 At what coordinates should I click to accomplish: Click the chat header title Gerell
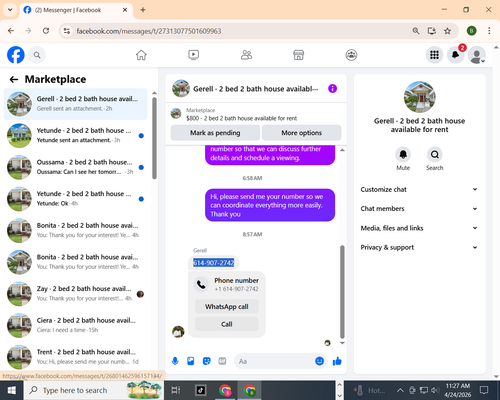[x=256, y=89]
